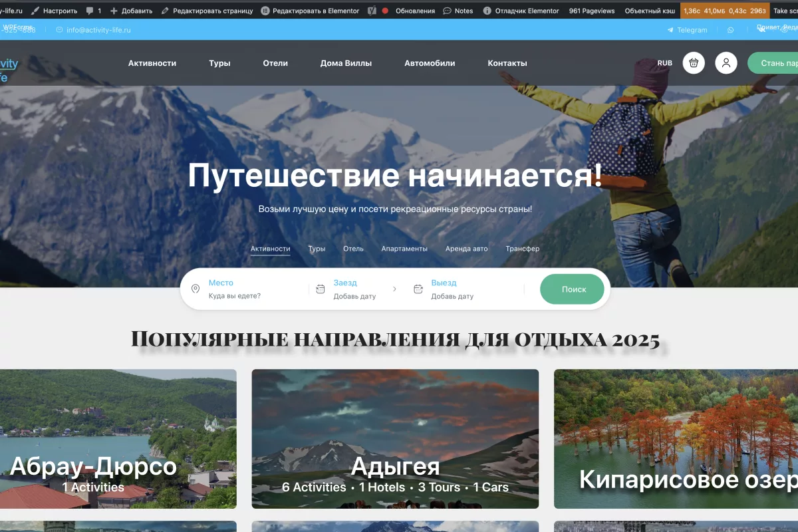Click the green Стань партнером button

click(x=773, y=63)
